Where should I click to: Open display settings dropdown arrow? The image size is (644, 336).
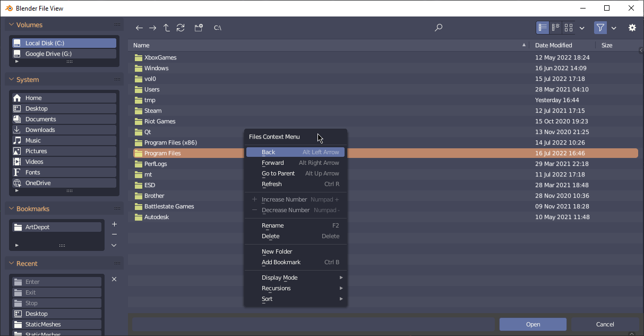[x=582, y=28]
